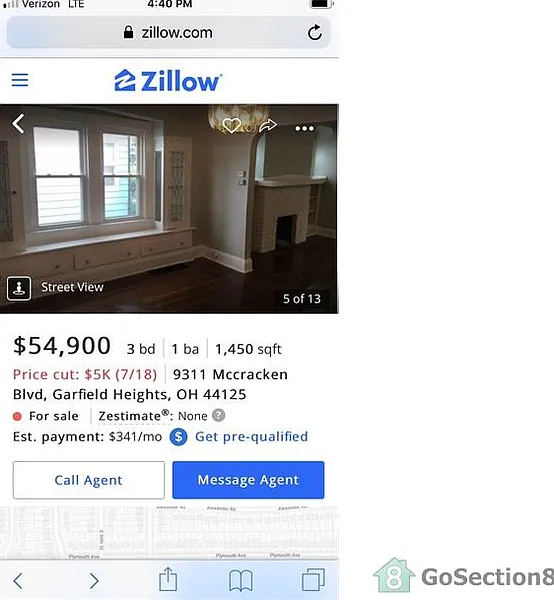The height and width of the screenshot is (600, 554).
Task: Share the listing with the curved arrow icon
Action: point(268,126)
